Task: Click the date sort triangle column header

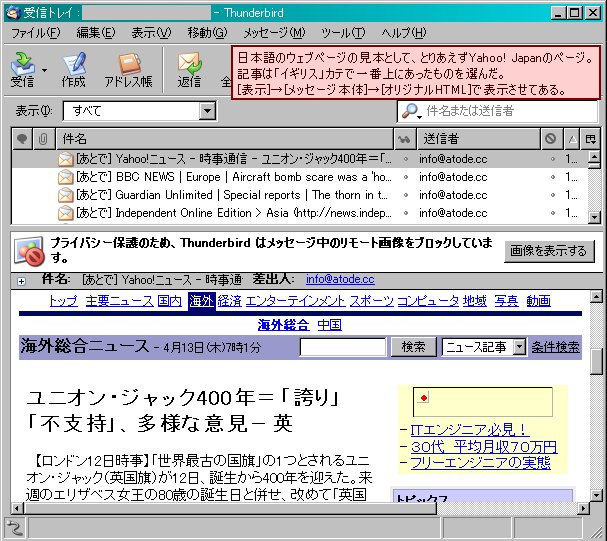Action: 572,139
